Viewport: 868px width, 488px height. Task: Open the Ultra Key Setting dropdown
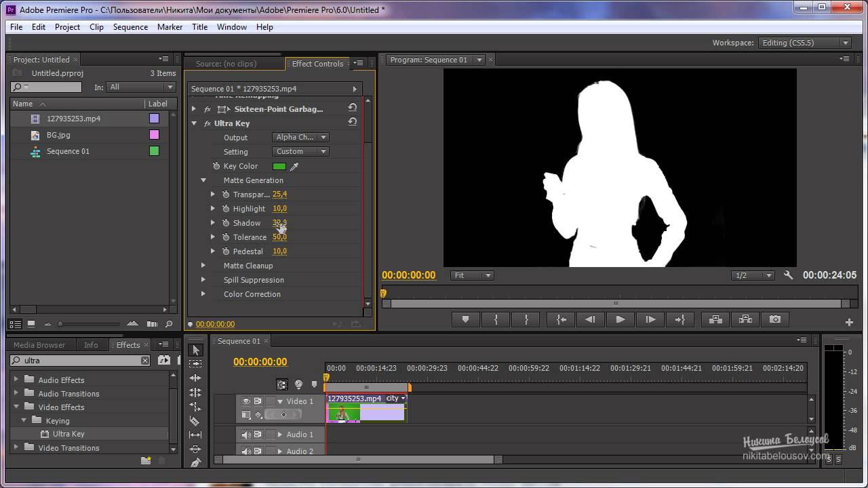click(300, 151)
